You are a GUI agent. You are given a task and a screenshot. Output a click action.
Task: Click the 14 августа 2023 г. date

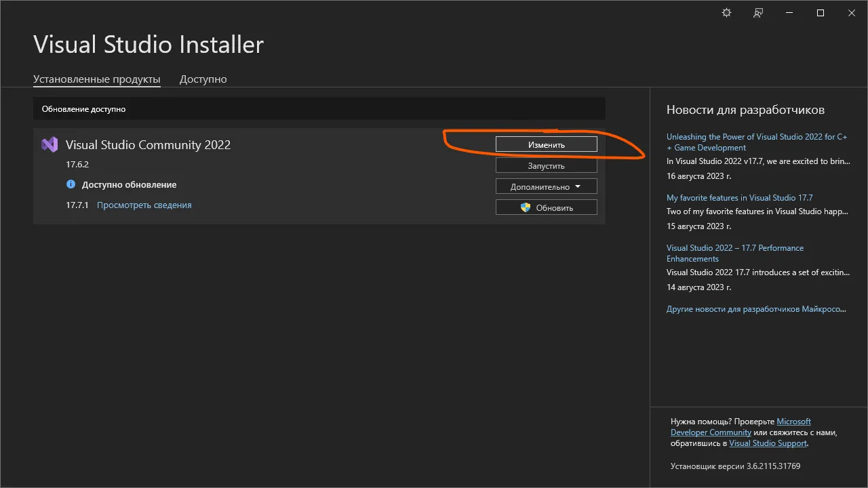click(698, 287)
